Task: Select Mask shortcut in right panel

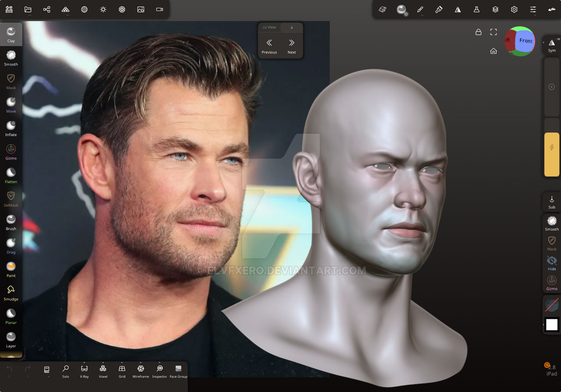Action: (552, 244)
